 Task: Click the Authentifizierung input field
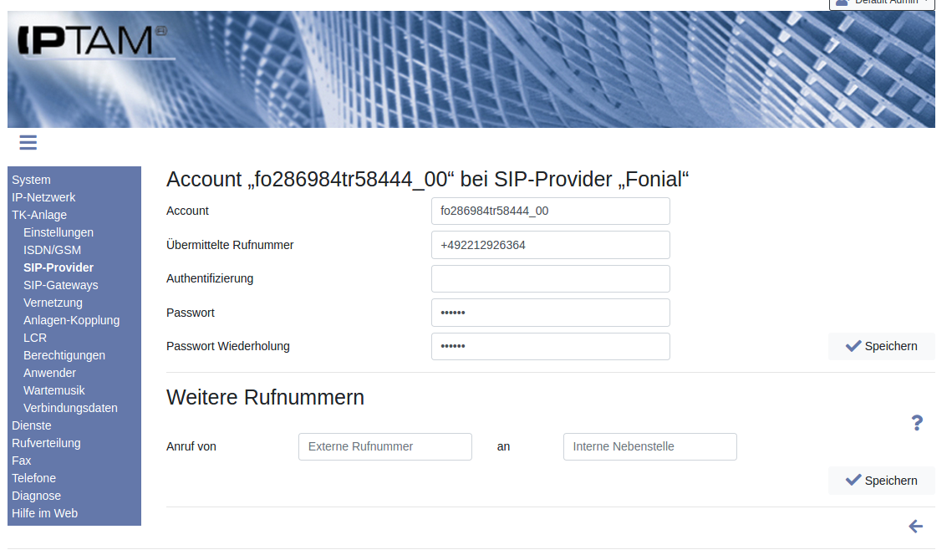click(x=550, y=279)
